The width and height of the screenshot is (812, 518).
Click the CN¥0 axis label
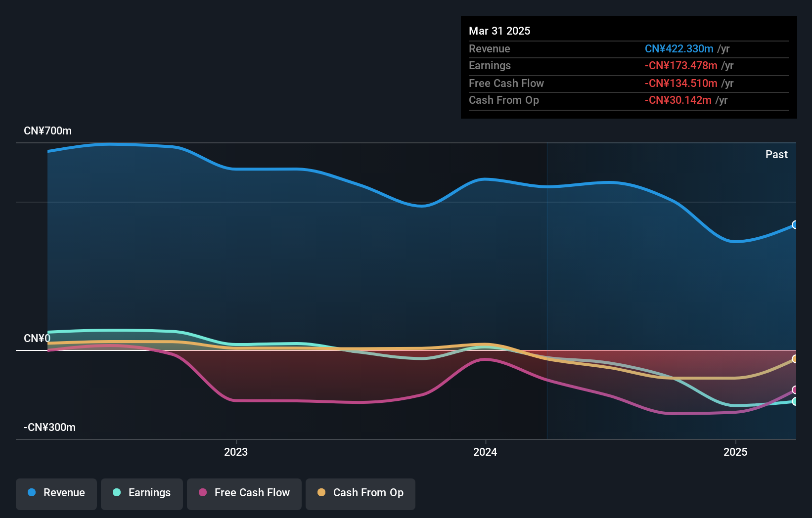click(x=37, y=339)
